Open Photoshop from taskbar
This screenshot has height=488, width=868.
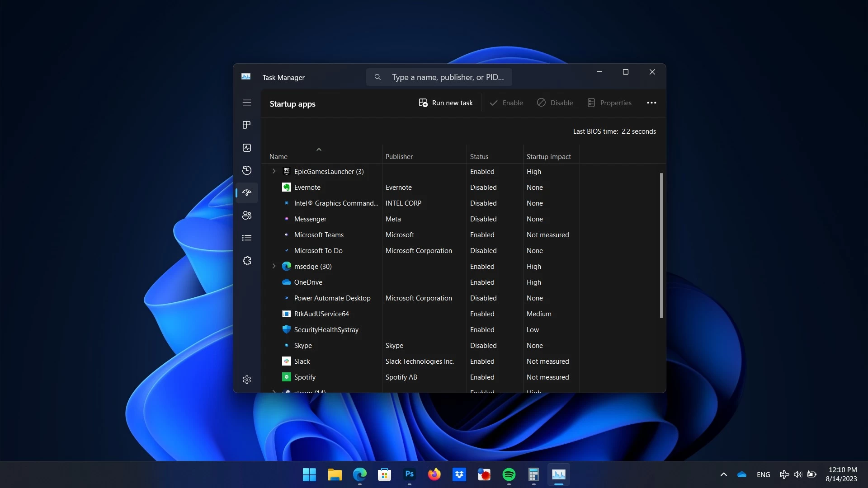click(410, 474)
